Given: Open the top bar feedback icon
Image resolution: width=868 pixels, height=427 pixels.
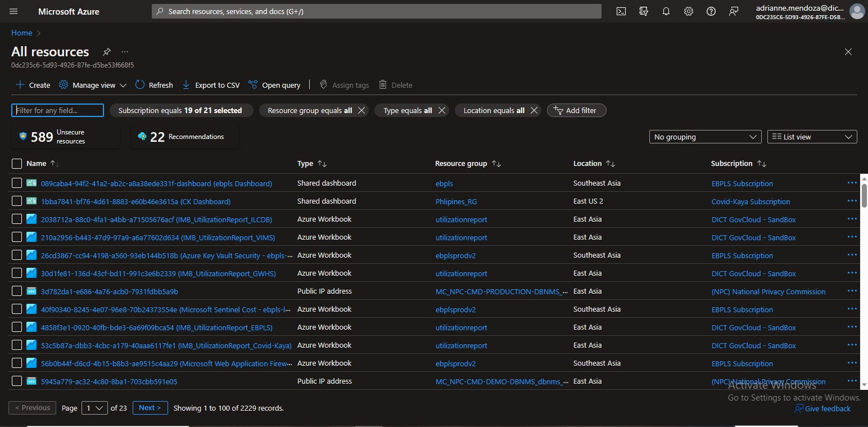Looking at the screenshot, I should [734, 11].
